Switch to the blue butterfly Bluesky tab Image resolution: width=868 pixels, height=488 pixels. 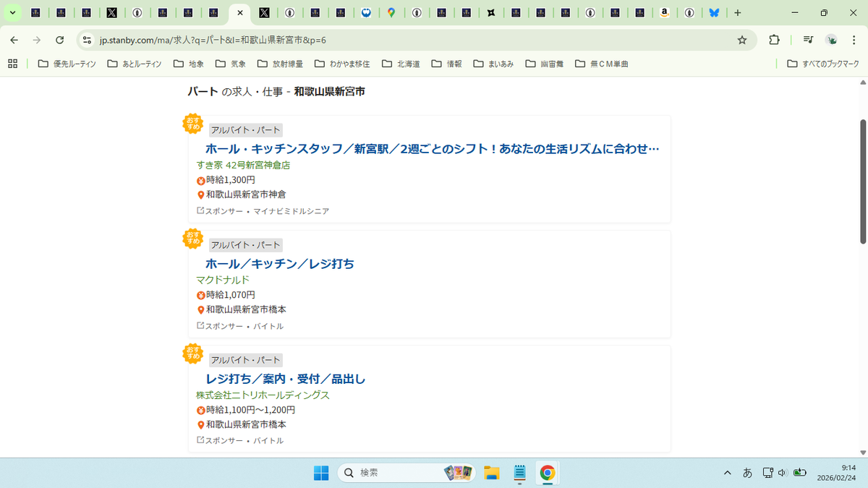[x=713, y=13]
